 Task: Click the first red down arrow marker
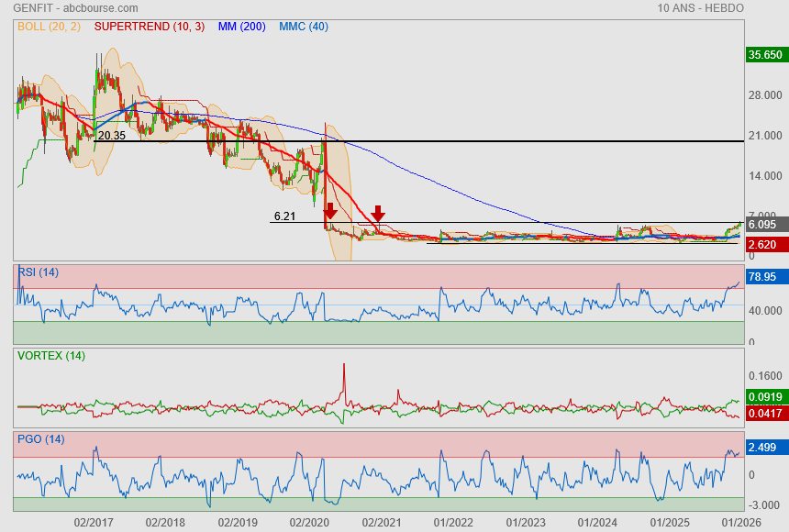pos(330,213)
